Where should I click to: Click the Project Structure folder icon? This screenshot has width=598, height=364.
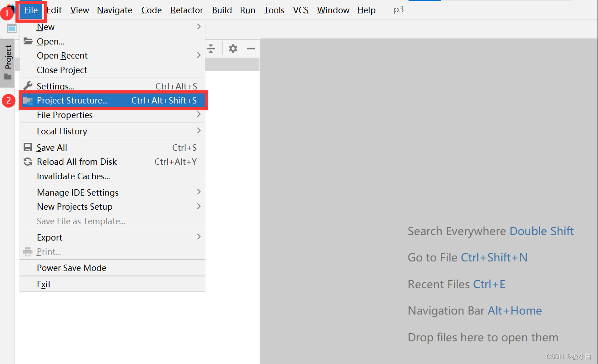(28, 101)
